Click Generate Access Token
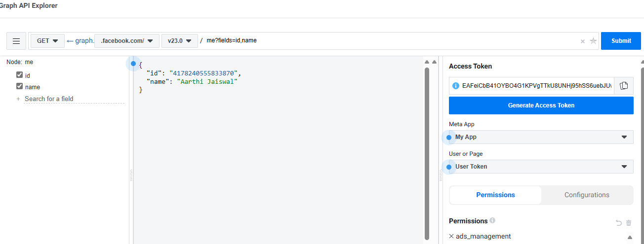Image resolution: width=644 pixels, height=244 pixels. (x=541, y=105)
